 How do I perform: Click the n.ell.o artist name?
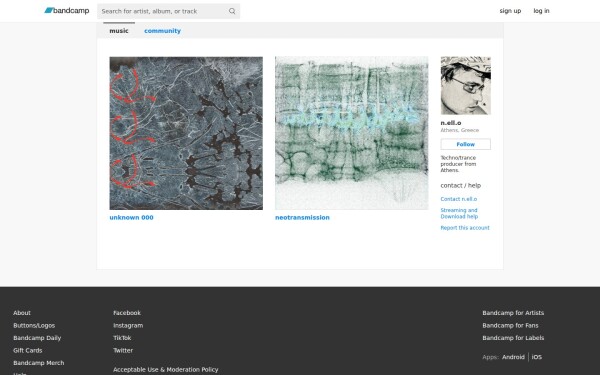tap(451, 123)
